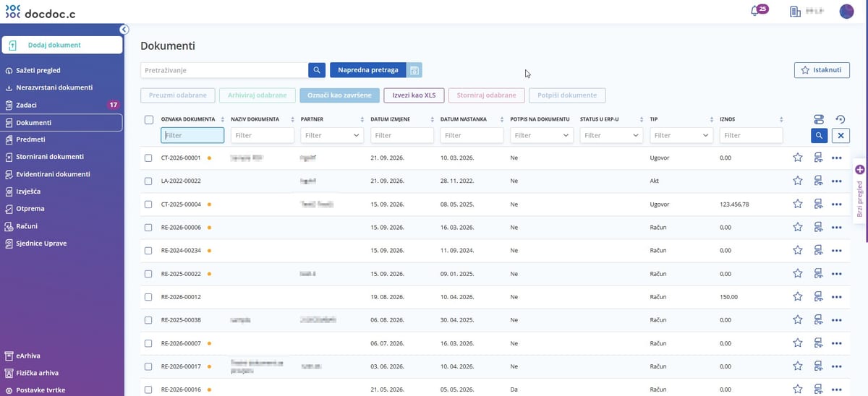Open workflow icon for RE-2026-00006 row

(819, 227)
